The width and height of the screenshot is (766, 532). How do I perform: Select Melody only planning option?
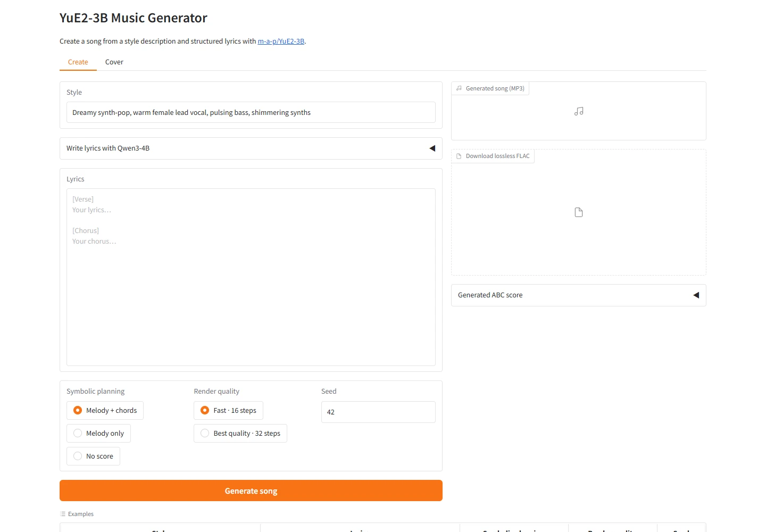pyautogui.click(x=98, y=433)
